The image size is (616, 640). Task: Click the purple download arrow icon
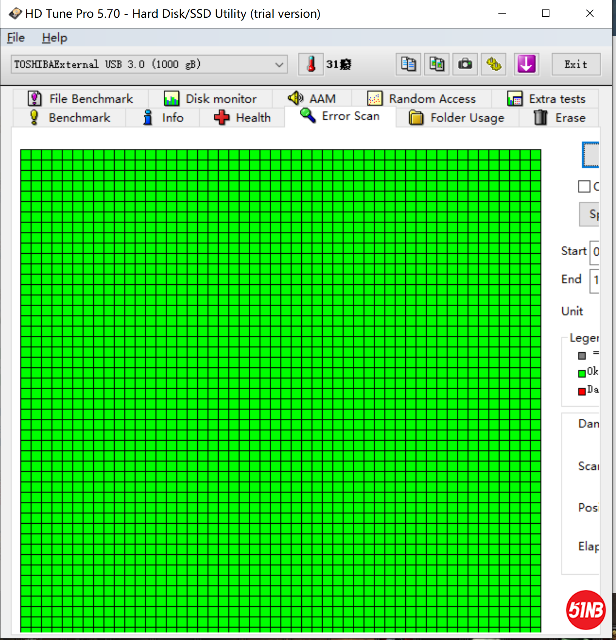(526, 64)
